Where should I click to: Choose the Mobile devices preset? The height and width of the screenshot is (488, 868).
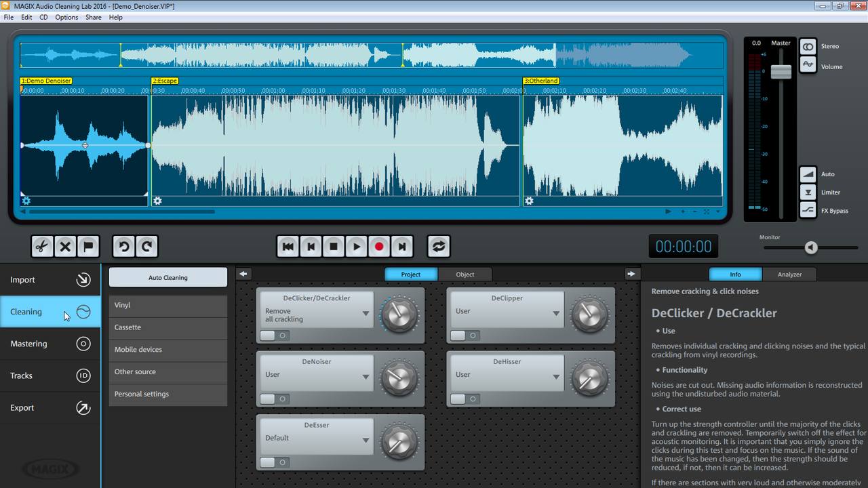tap(168, 350)
